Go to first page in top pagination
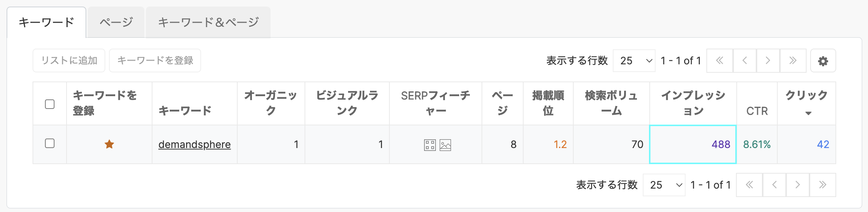The height and width of the screenshot is (212, 868). [720, 61]
